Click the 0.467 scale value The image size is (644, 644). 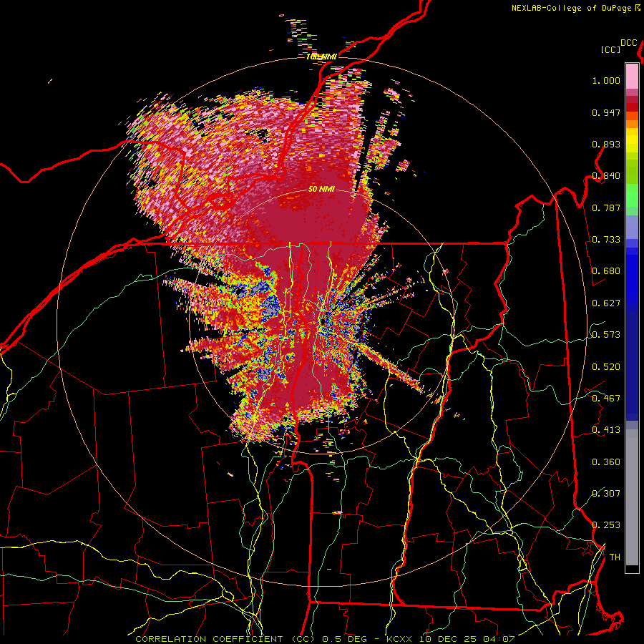(x=606, y=398)
